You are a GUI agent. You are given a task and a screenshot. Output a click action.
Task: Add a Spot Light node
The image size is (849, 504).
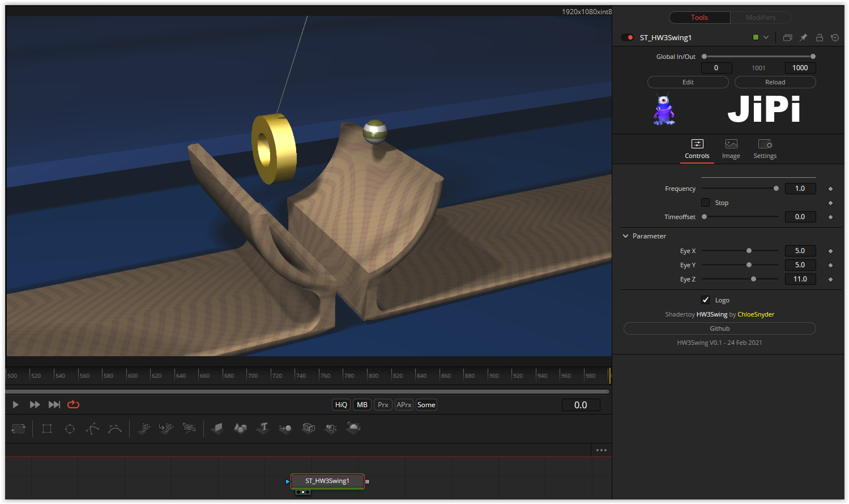click(x=331, y=428)
